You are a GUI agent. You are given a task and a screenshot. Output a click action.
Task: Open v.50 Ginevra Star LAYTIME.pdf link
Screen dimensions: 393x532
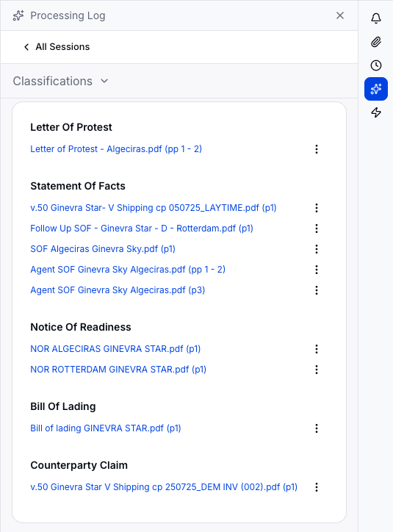click(x=154, y=208)
